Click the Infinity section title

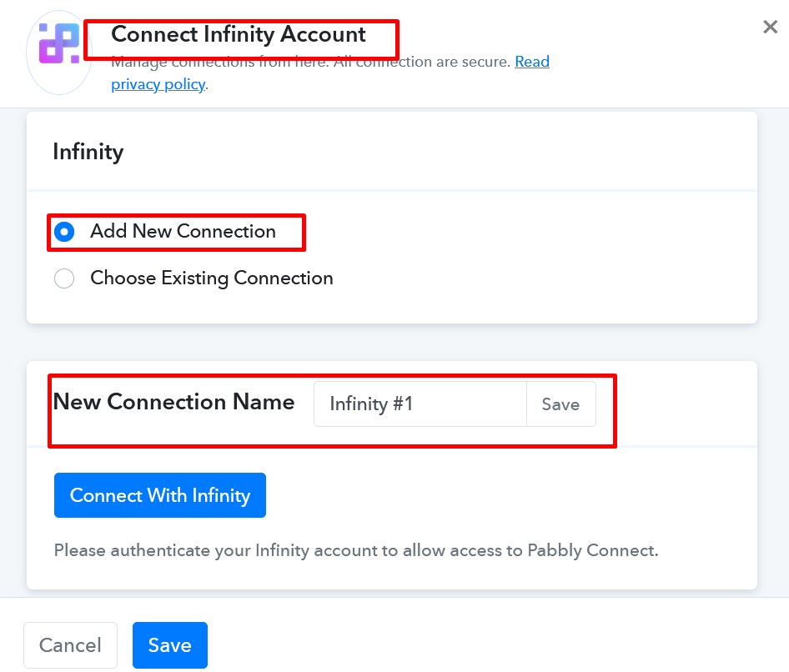(x=88, y=152)
